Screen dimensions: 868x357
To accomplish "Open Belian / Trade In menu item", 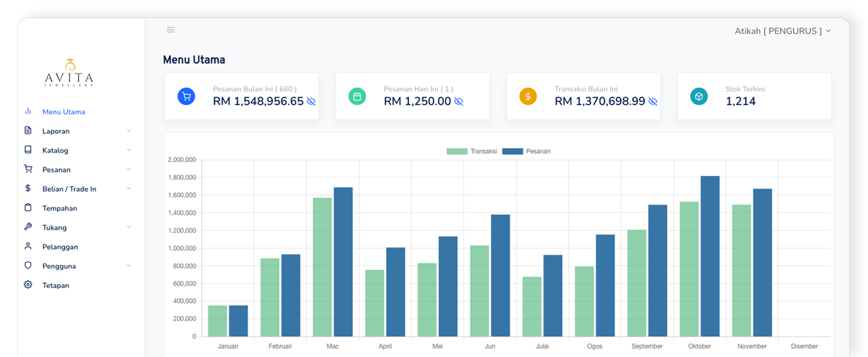I will tap(69, 189).
